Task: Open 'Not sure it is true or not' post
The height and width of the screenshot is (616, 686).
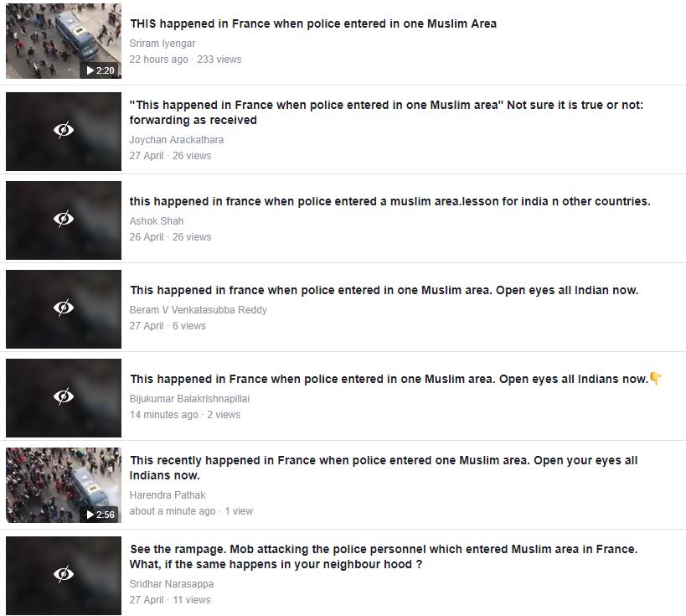Action: (x=386, y=112)
